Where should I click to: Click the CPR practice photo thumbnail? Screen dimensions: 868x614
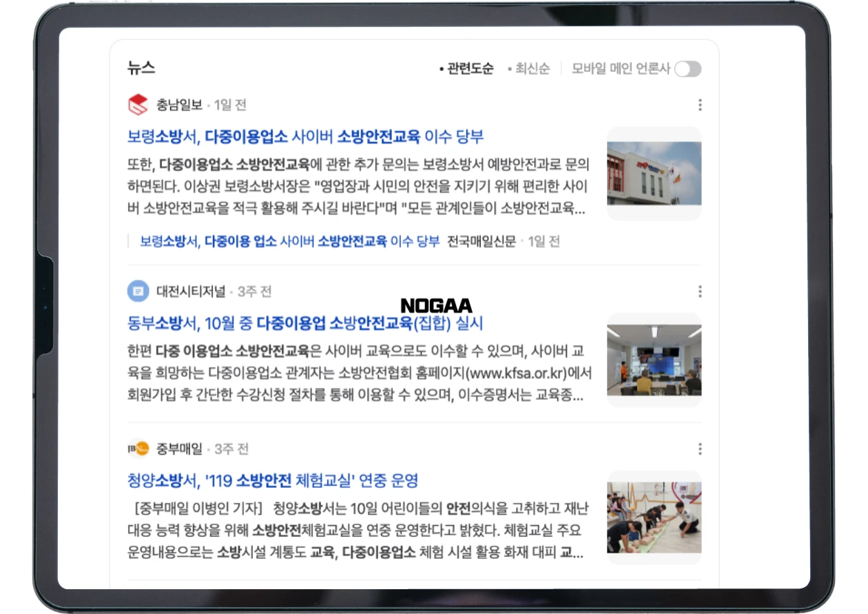click(x=653, y=518)
